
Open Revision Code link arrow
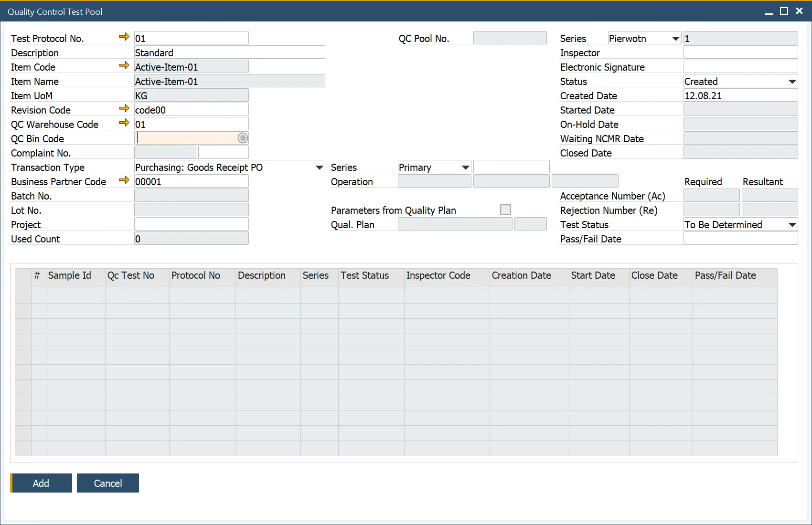click(124, 109)
